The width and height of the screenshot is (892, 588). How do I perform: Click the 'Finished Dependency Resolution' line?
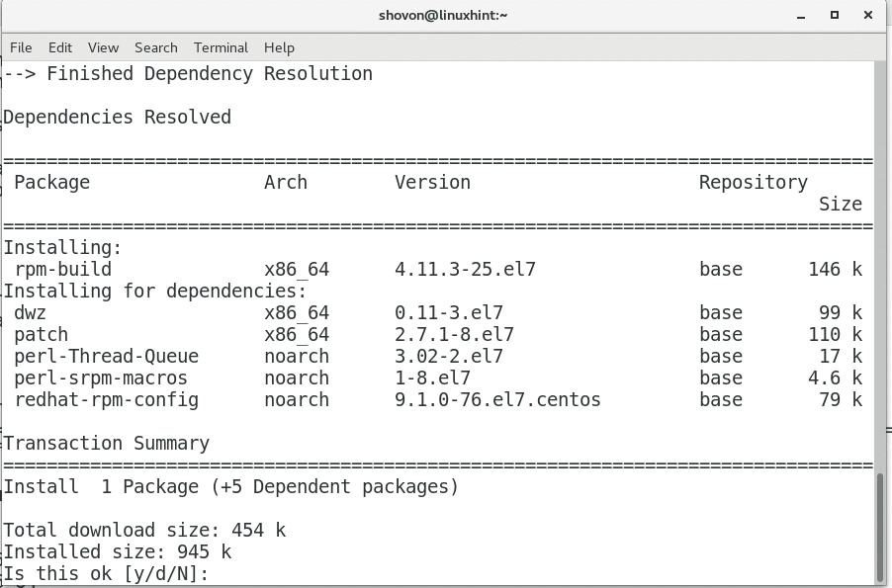click(x=188, y=73)
